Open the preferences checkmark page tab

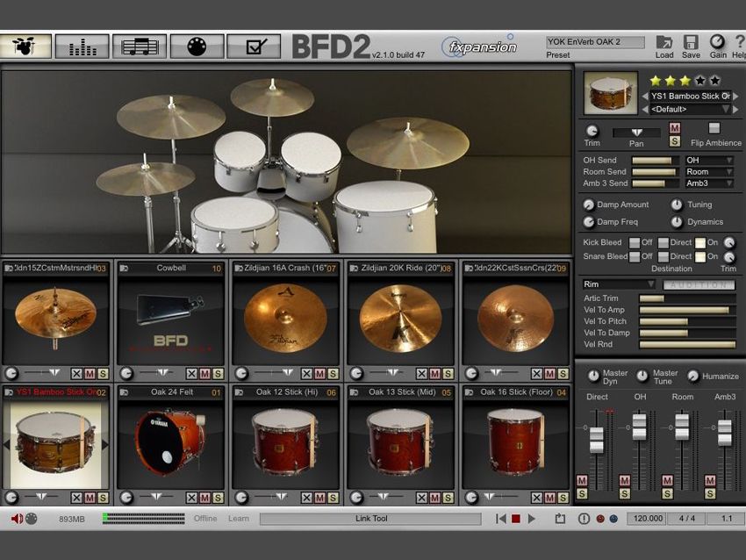(x=254, y=47)
